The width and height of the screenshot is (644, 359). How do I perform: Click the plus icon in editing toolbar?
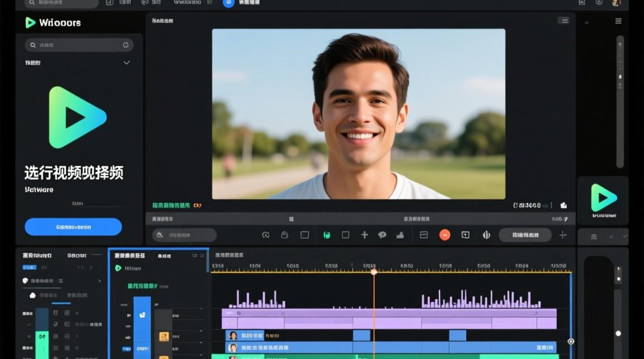[364, 235]
